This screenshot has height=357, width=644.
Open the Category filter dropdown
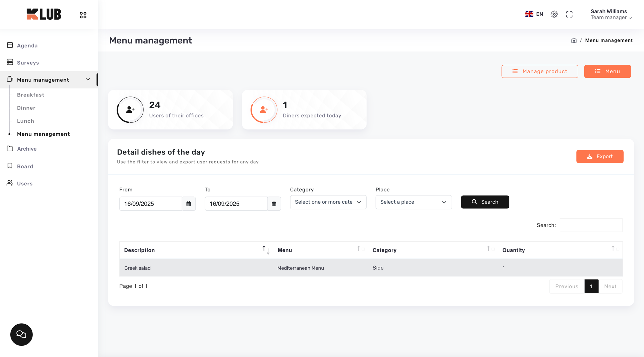click(x=328, y=202)
